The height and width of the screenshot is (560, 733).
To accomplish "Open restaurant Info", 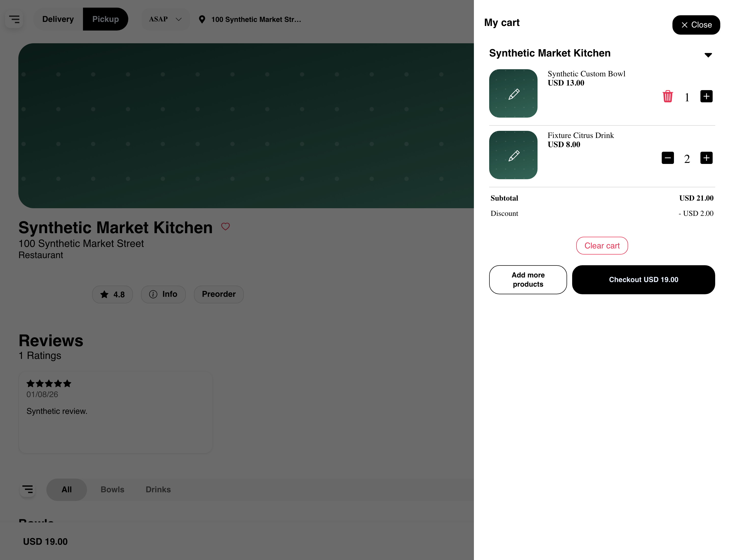I will [163, 294].
